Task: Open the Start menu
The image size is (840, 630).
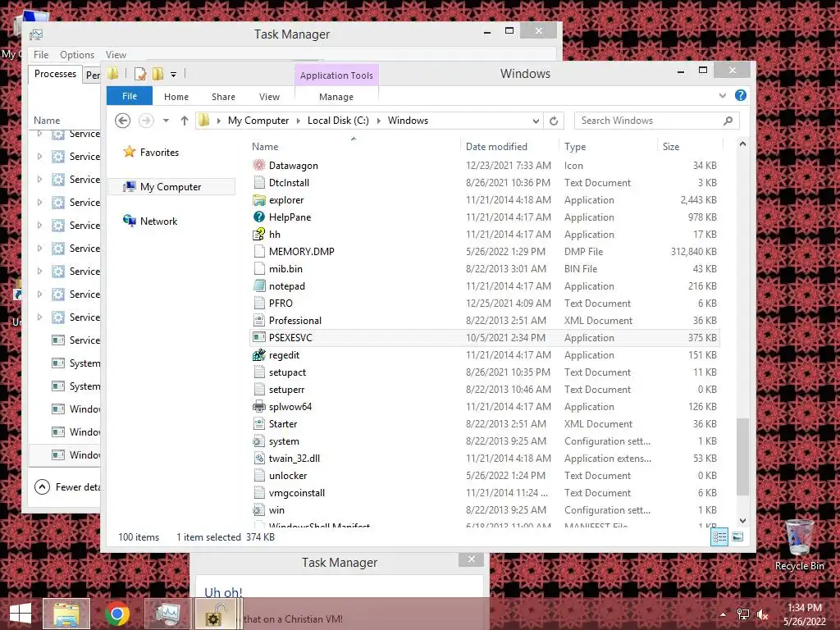Action: [x=21, y=614]
